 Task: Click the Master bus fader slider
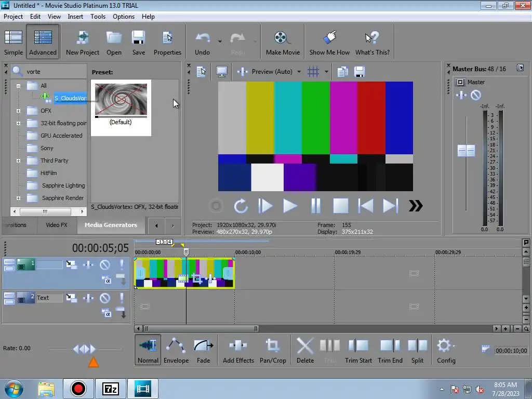[466, 151]
